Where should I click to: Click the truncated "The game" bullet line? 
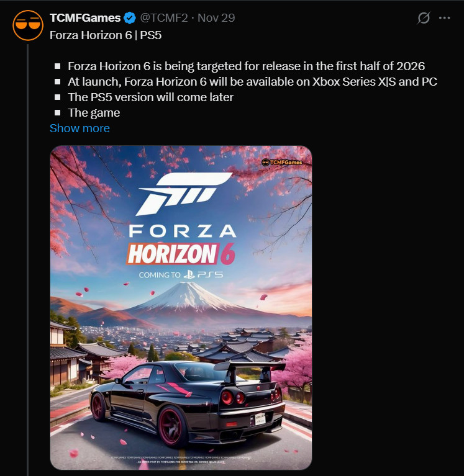point(94,113)
